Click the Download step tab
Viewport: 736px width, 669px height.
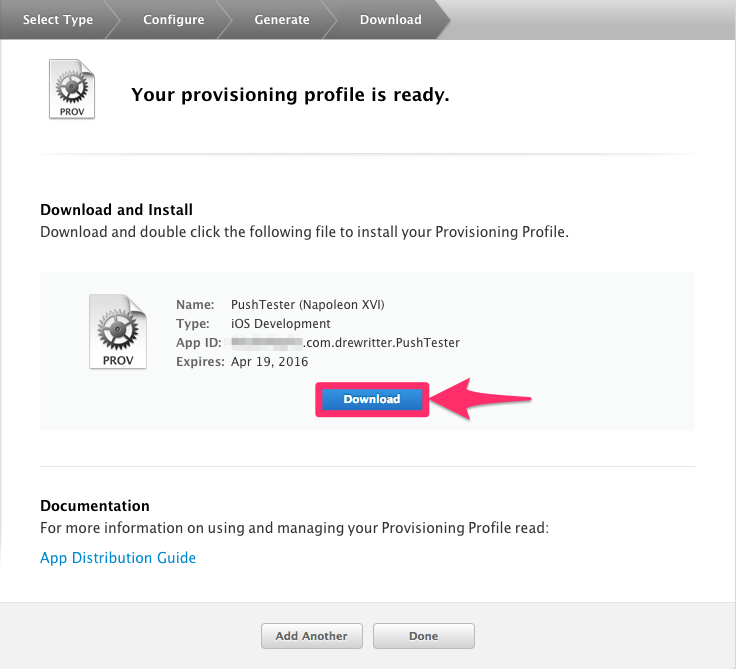coord(391,19)
